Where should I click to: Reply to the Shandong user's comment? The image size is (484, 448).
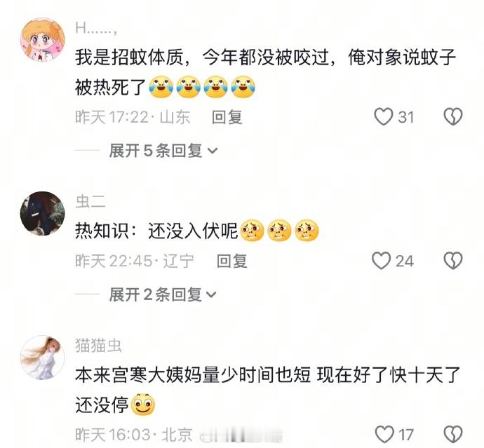(x=227, y=117)
